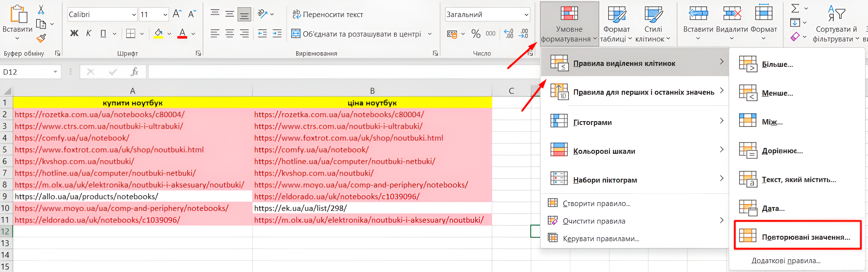This screenshot has height=272, width=868.
Task: Click the insert function fx icon
Action: click(x=134, y=72)
